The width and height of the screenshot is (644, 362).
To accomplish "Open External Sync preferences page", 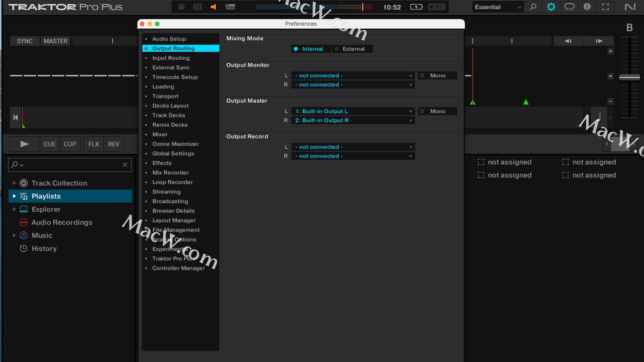I will coord(171,67).
